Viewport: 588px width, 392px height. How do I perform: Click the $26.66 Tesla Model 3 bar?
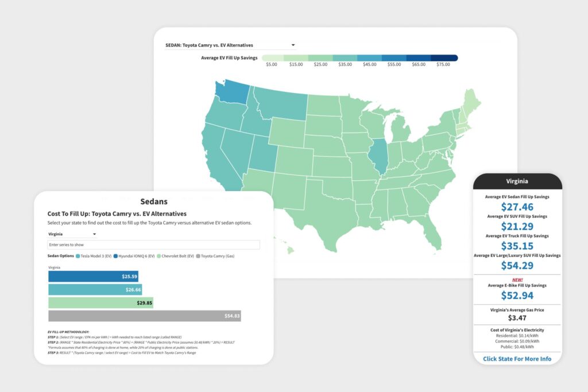tap(95, 290)
